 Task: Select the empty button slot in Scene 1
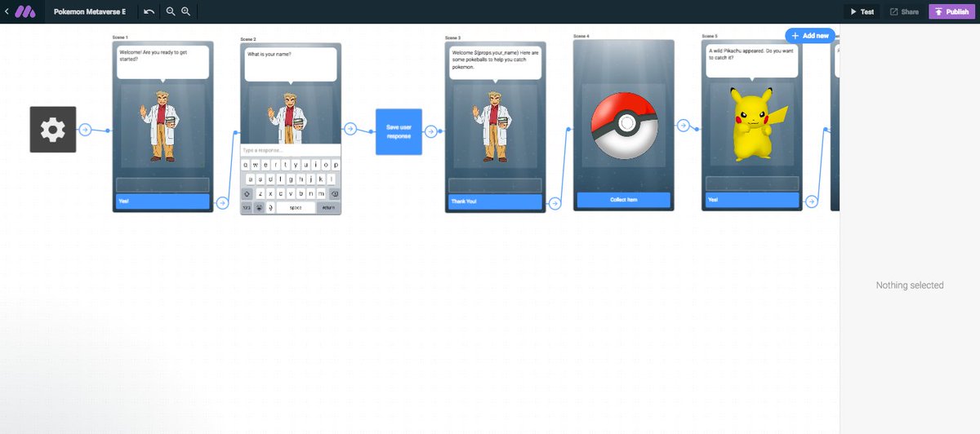(163, 184)
